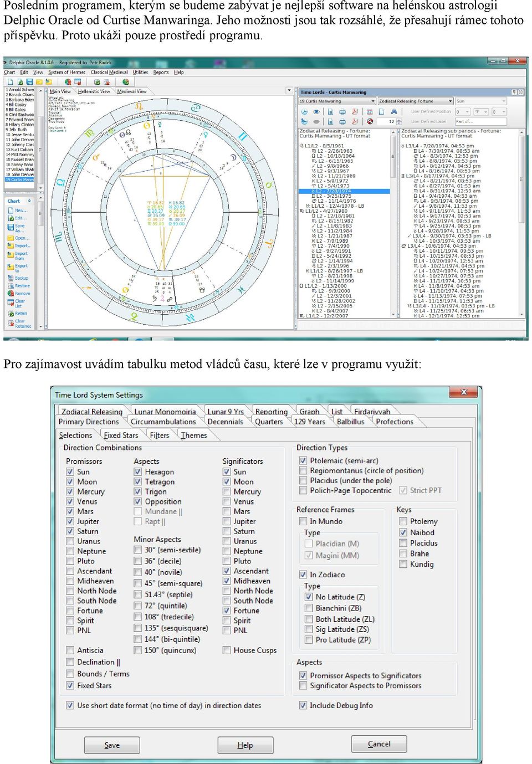
Task: Open the last User Defined Position dropdown
Action: (x=499, y=111)
